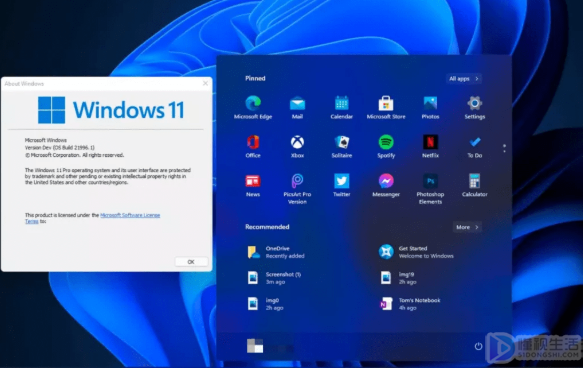Go to next page of pinned apps
Image resolution: width=583 pixels, height=368 pixels.
click(x=504, y=151)
